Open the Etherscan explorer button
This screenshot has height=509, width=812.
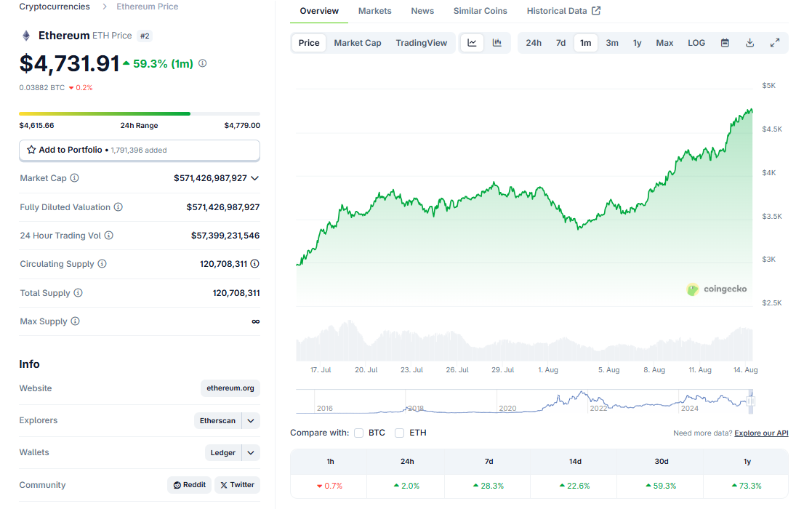[x=217, y=421]
